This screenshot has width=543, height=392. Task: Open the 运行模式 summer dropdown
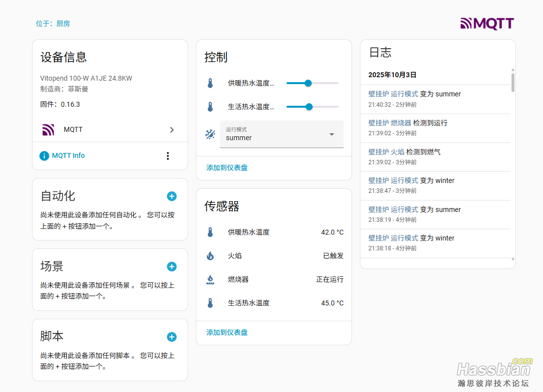tap(282, 134)
